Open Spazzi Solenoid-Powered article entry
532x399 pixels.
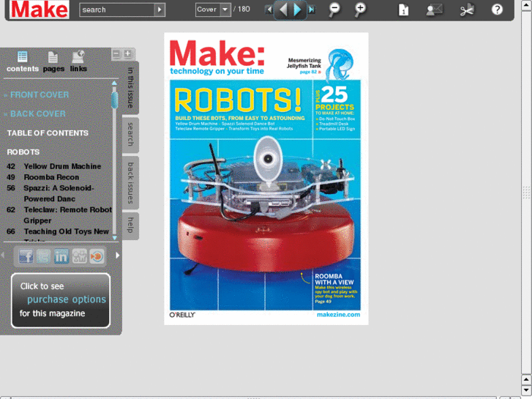coord(50,193)
